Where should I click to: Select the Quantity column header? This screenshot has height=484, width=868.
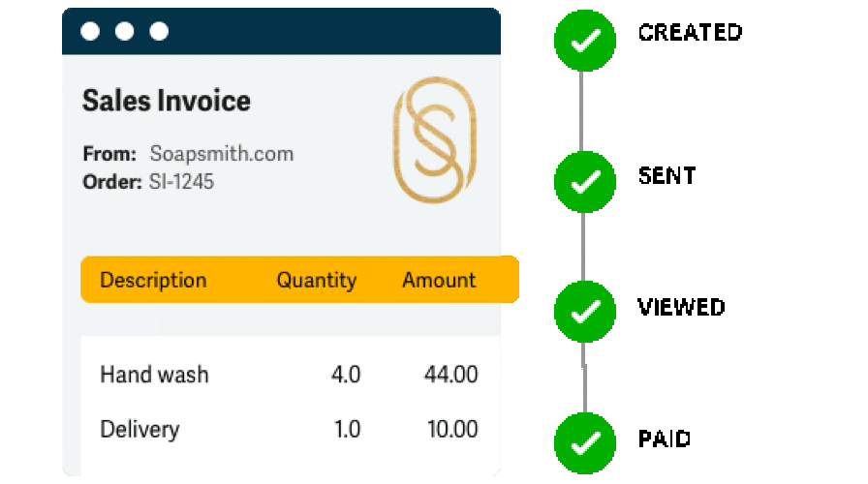pos(317,281)
